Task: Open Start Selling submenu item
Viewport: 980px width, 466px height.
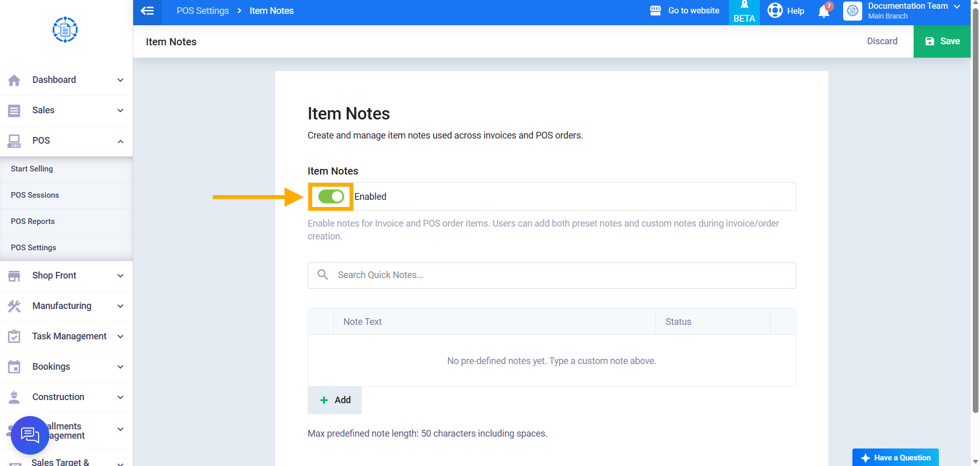Action: (x=66, y=169)
